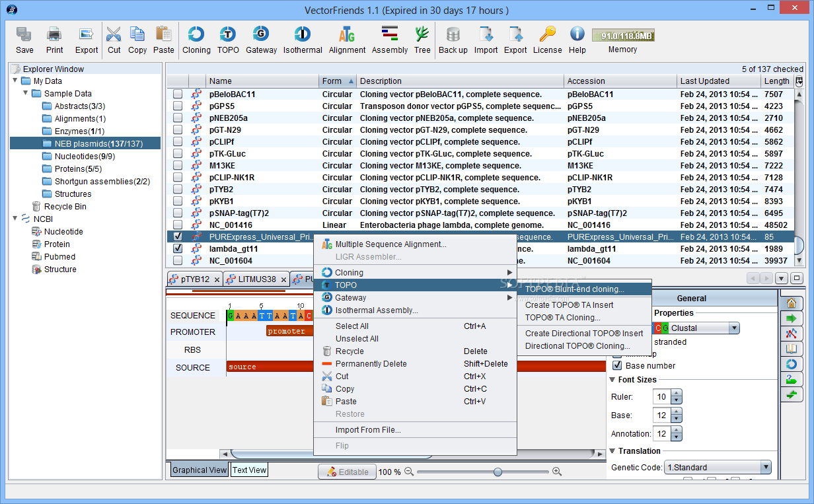Image resolution: width=814 pixels, height=504 pixels.
Task: Check the pGPS5 row checkbox
Action: (178, 106)
